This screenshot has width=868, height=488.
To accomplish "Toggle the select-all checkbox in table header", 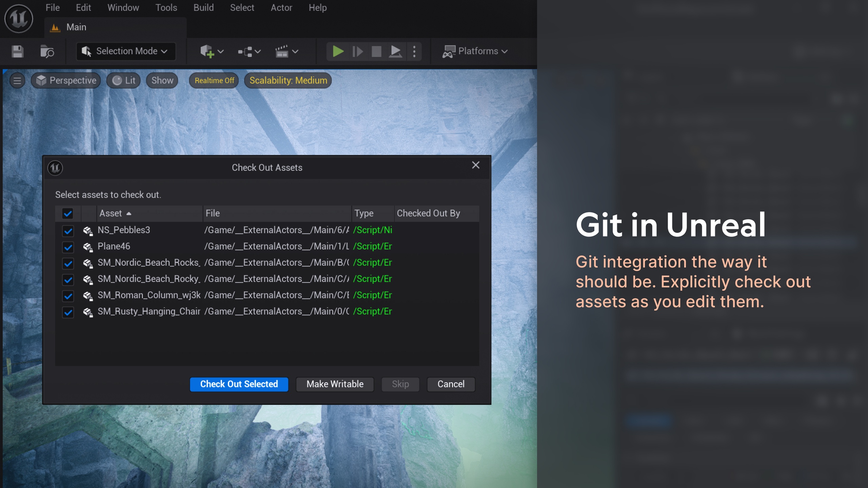I will pyautogui.click(x=68, y=213).
